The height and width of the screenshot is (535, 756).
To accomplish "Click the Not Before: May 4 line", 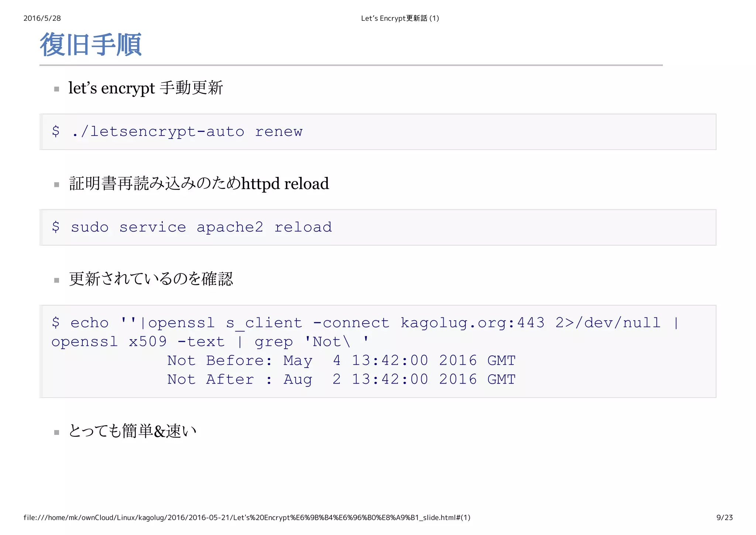I will tap(341, 361).
